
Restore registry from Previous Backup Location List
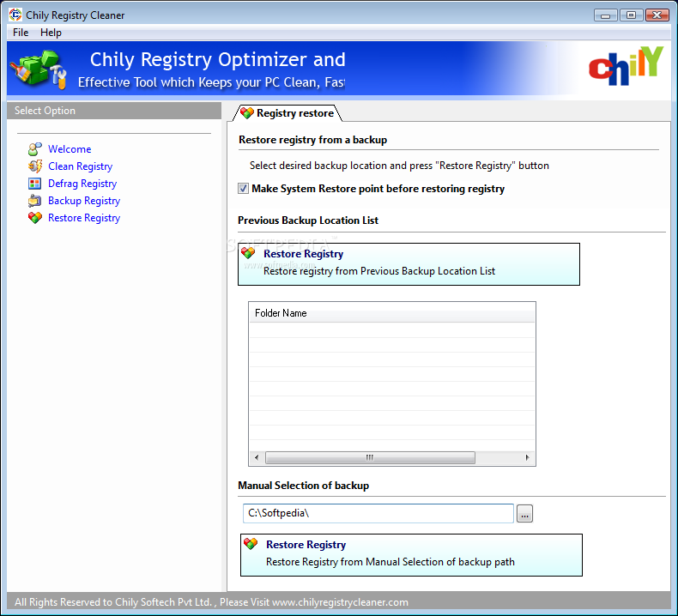(x=409, y=264)
